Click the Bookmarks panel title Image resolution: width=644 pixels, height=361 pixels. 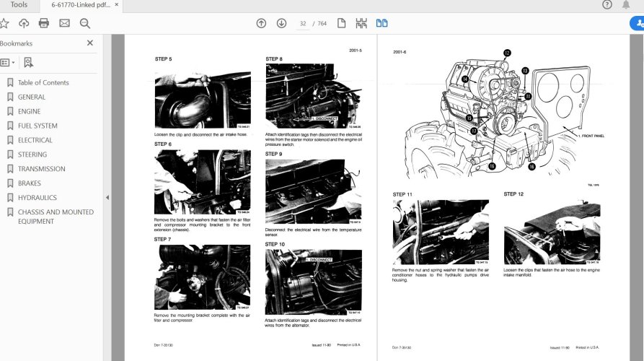pyautogui.click(x=17, y=43)
